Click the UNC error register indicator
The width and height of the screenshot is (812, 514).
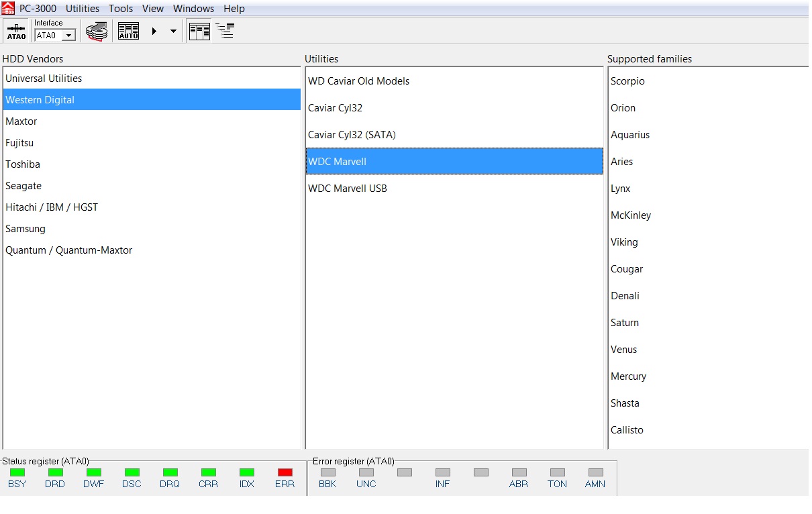point(366,472)
